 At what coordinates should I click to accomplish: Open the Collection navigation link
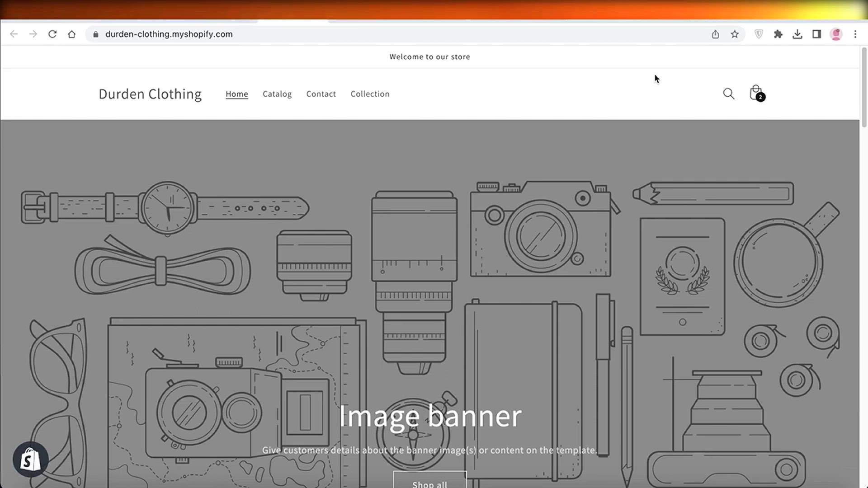(370, 94)
